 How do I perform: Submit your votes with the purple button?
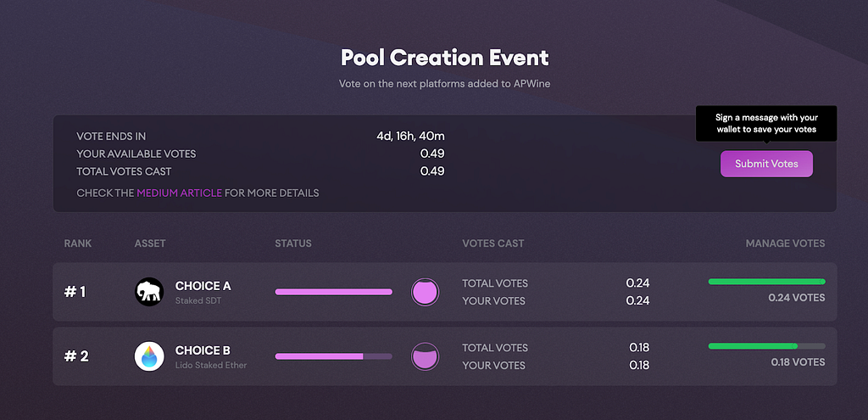click(766, 164)
